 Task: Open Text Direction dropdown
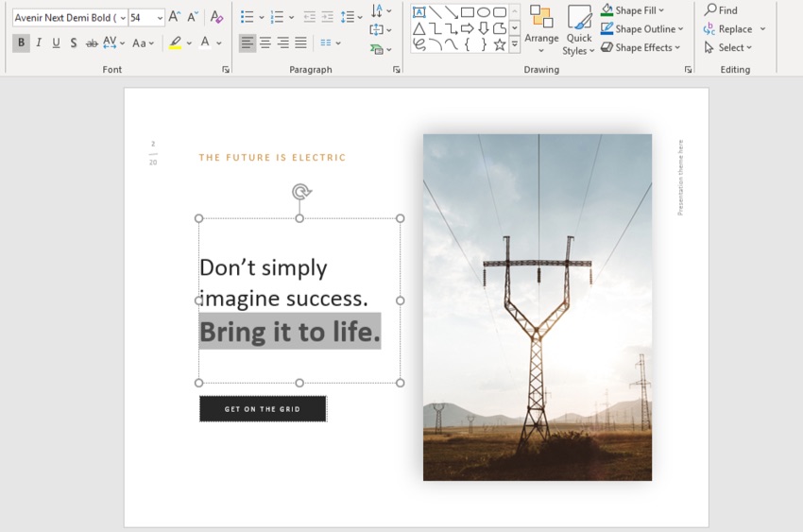coord(381,10)
